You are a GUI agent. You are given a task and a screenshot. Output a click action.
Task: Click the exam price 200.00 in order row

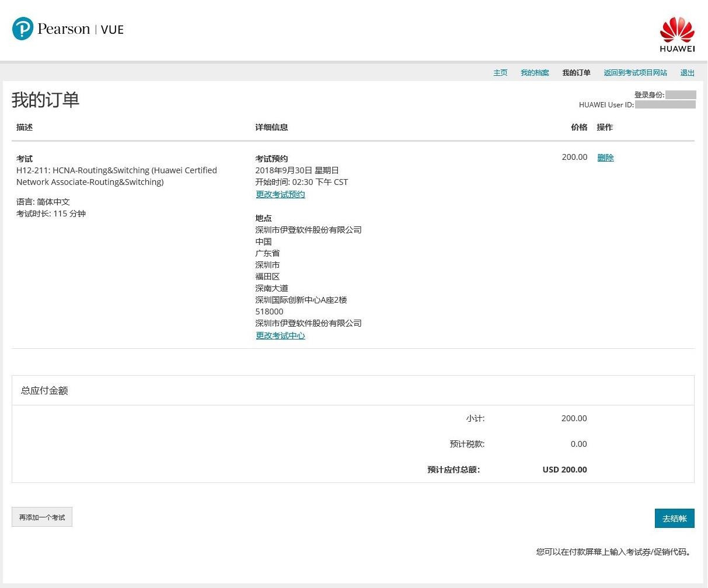click(x=574, y=157)
